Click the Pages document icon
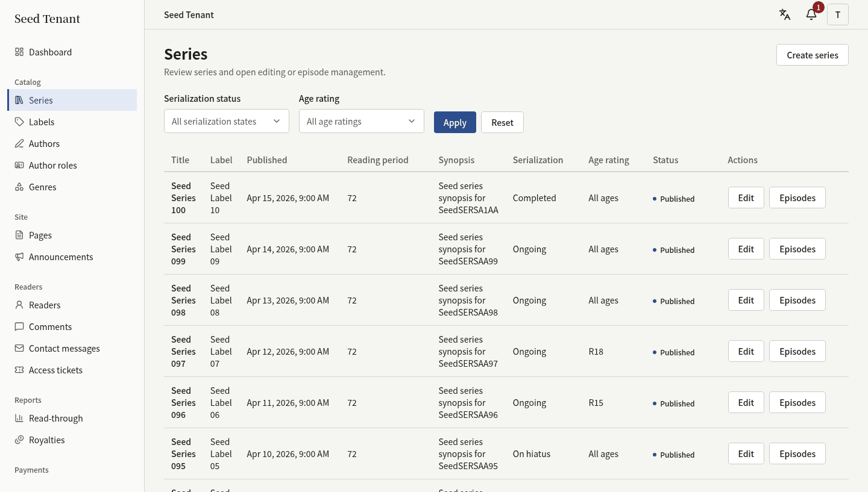868x492 pixels. [x=19, y=235]
